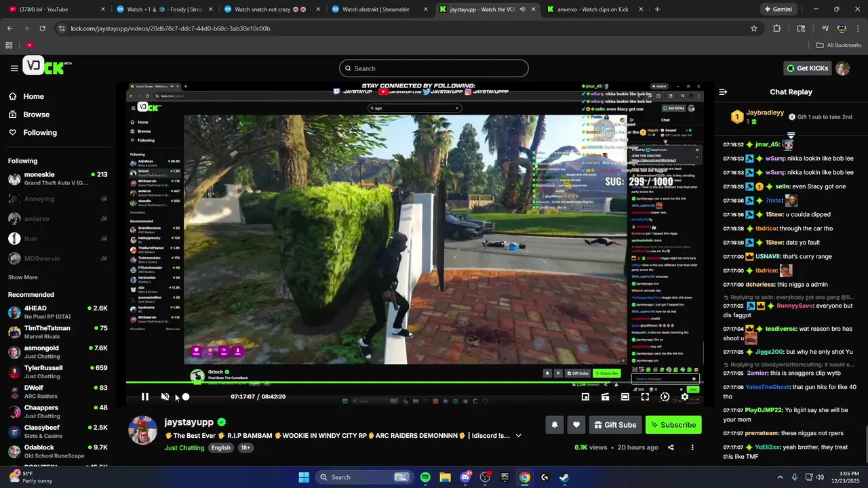This screenshot has width=868, height=488.
Task: Open moneskie channel from Following
Action: [x=58, y=179]
